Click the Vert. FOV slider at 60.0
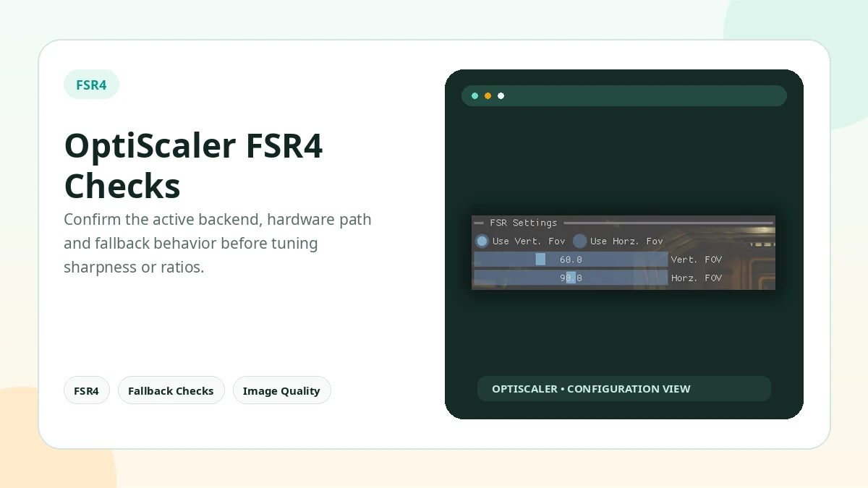This screenshot has height=488, width=868. pos(571,259)
